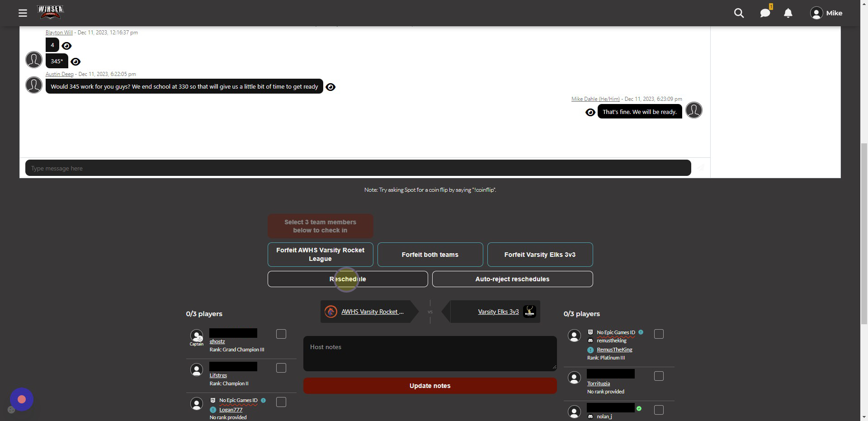Open the search icon in header
The width and height of the screenshot is (868, 421).
click(739, 13)
